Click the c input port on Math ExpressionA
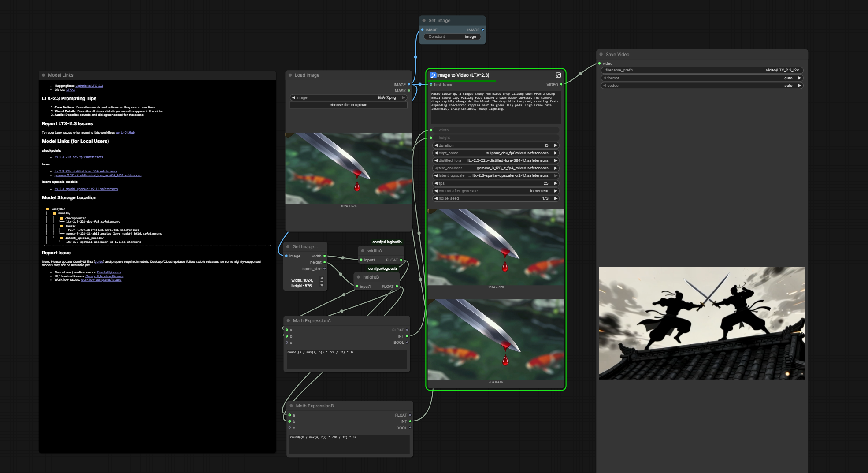 click(x=287, y=343)
